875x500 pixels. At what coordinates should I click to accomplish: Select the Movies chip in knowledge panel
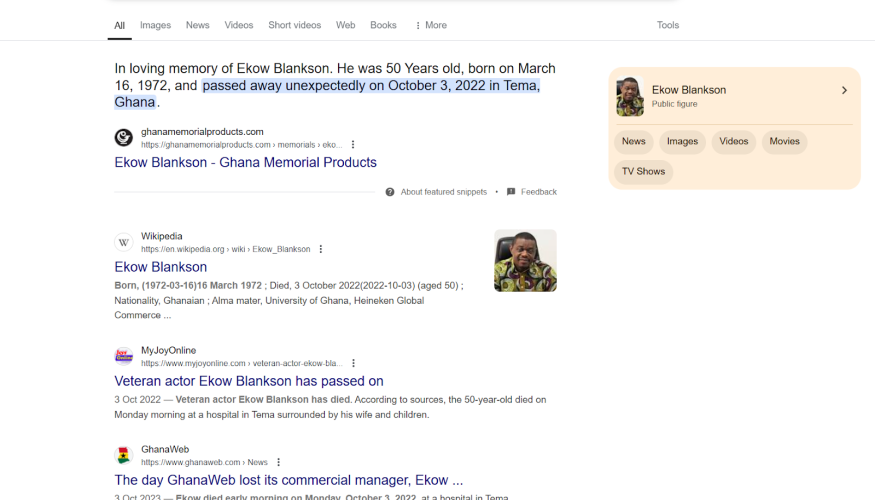click(784, 142)
